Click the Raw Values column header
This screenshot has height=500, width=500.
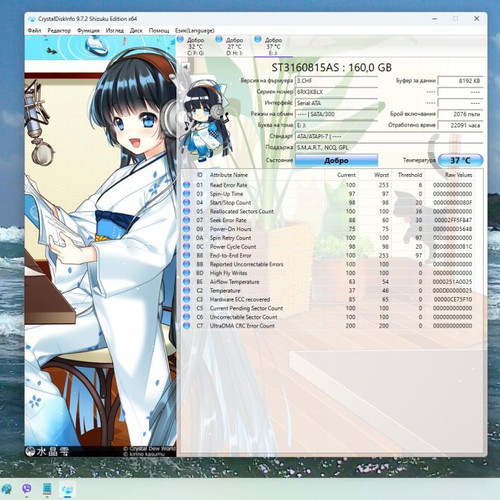(458, 175)
